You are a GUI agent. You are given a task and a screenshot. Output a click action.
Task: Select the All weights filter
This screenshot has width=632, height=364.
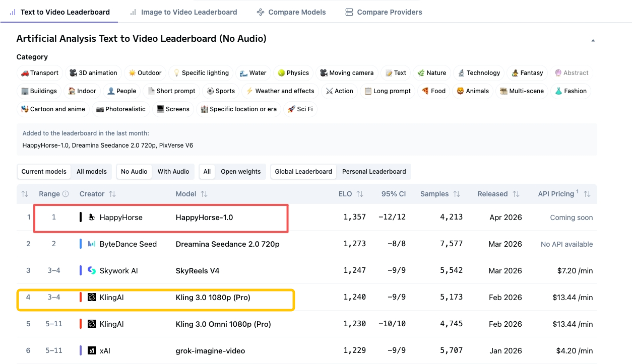207,172
